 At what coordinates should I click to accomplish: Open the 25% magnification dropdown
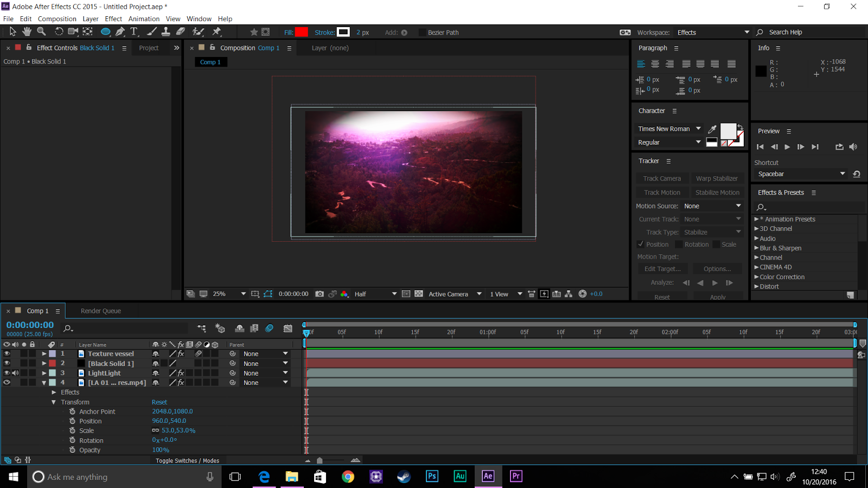coord(242,293)
